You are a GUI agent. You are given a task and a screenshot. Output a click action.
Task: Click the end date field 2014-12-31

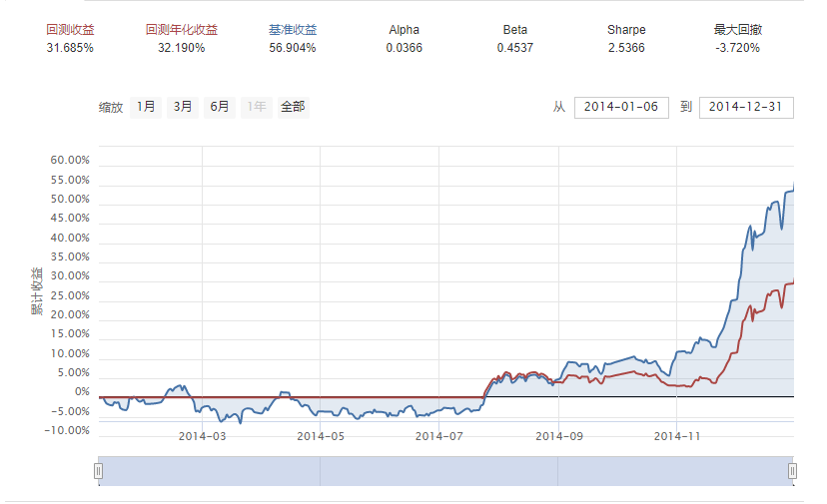point(746,107)
